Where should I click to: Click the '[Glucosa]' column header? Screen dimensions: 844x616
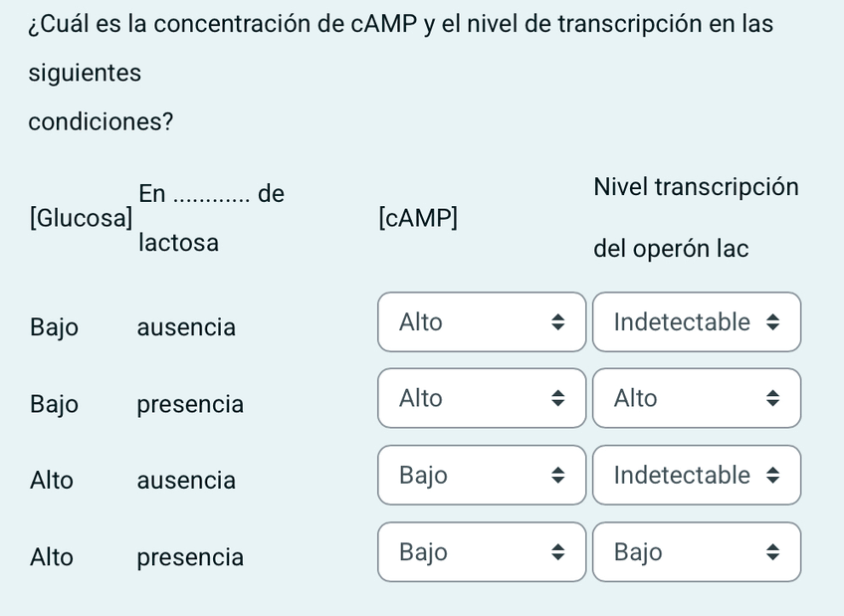[x=81, y=217]
